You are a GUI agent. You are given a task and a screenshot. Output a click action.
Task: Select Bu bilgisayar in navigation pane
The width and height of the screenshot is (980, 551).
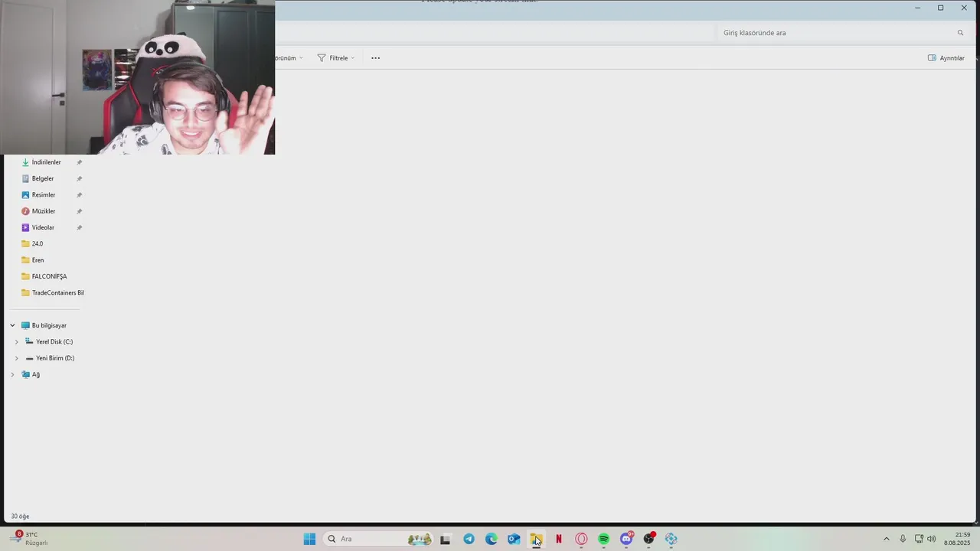(49, 325)
